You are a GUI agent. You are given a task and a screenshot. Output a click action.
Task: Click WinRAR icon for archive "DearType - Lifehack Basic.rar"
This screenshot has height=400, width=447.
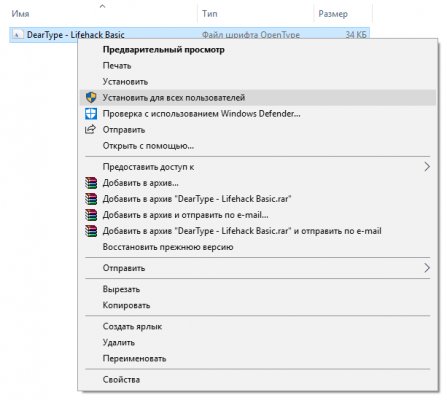(x=91, y=199)
